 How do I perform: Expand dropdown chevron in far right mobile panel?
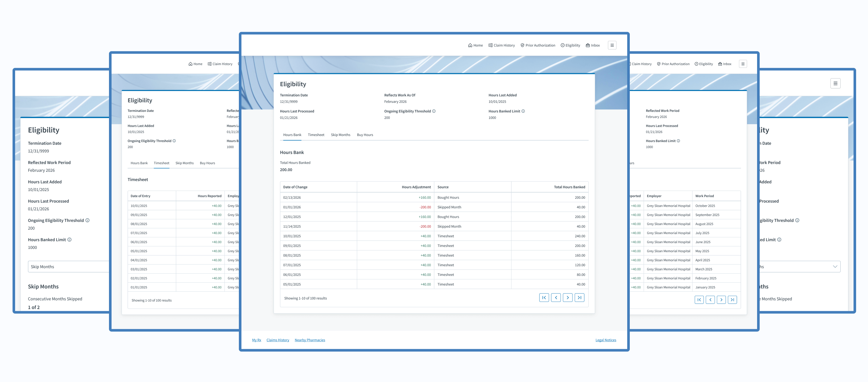(835, 267)
